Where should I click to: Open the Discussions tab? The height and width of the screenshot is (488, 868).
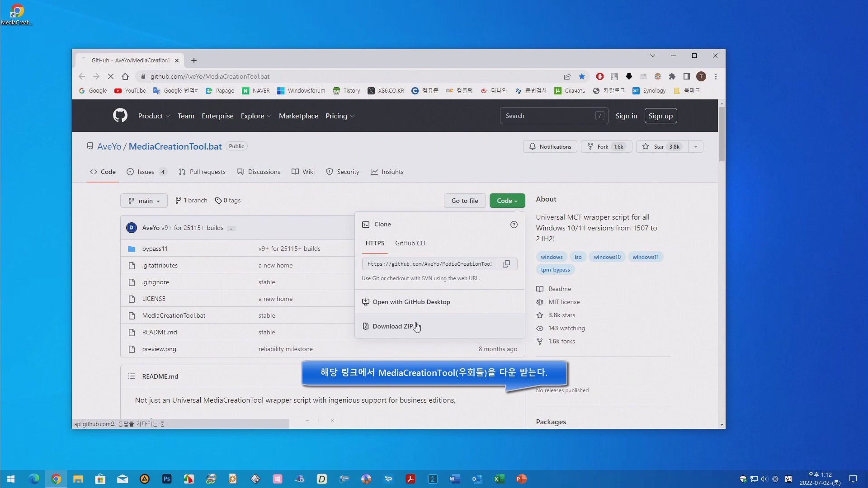(259, 172)
